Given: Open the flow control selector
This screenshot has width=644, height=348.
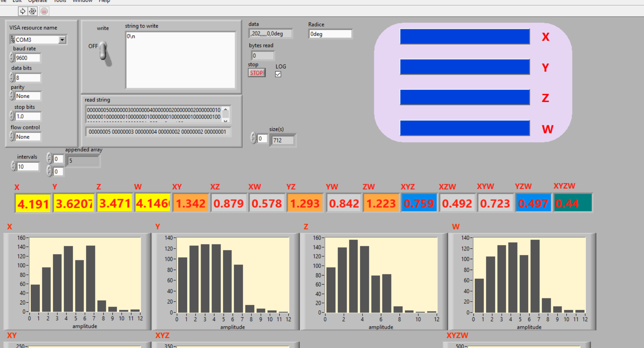Looking at the screenshot, I should coord(28,137).
